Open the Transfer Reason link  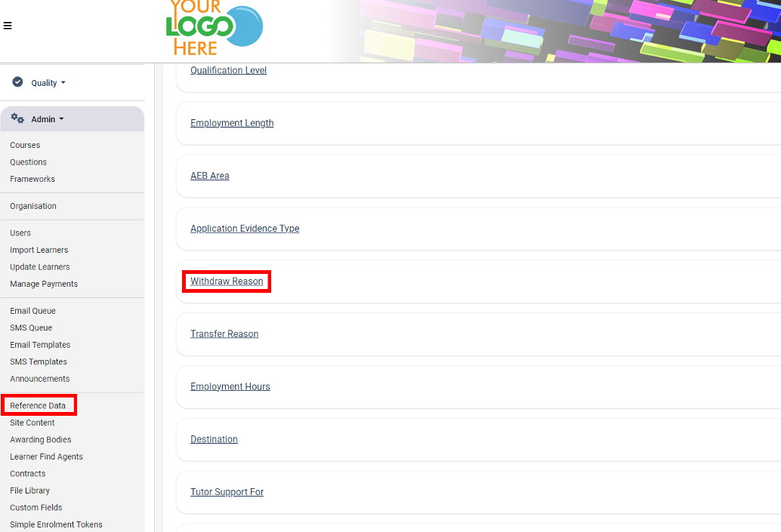coord(224,334)
